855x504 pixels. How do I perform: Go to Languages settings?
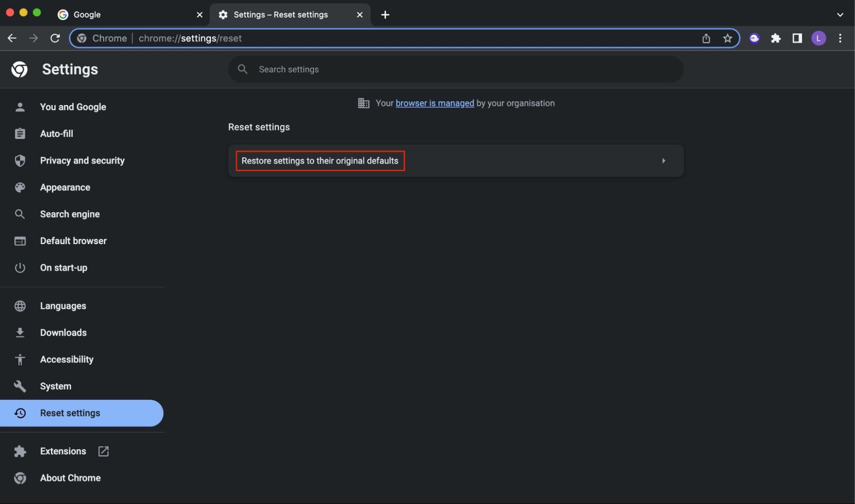click(82, 306)
